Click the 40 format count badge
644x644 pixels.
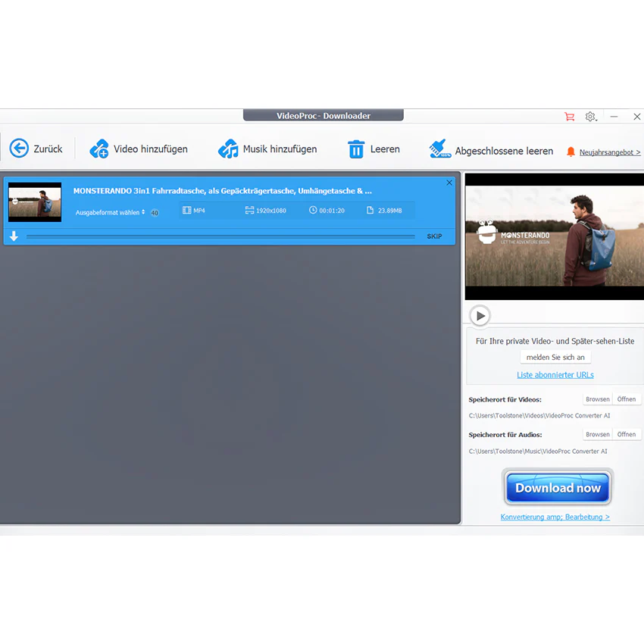pyautogui.click(x=155, y=213)
